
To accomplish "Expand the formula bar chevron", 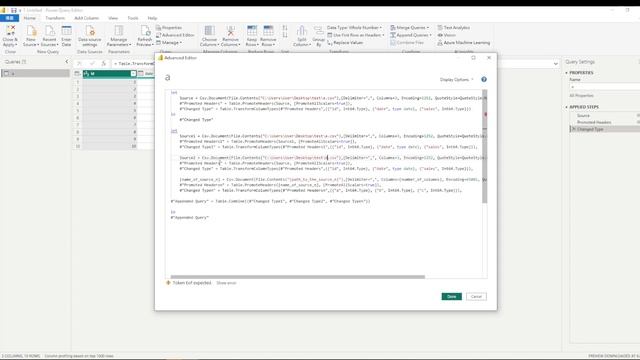I will coord(556,64).
